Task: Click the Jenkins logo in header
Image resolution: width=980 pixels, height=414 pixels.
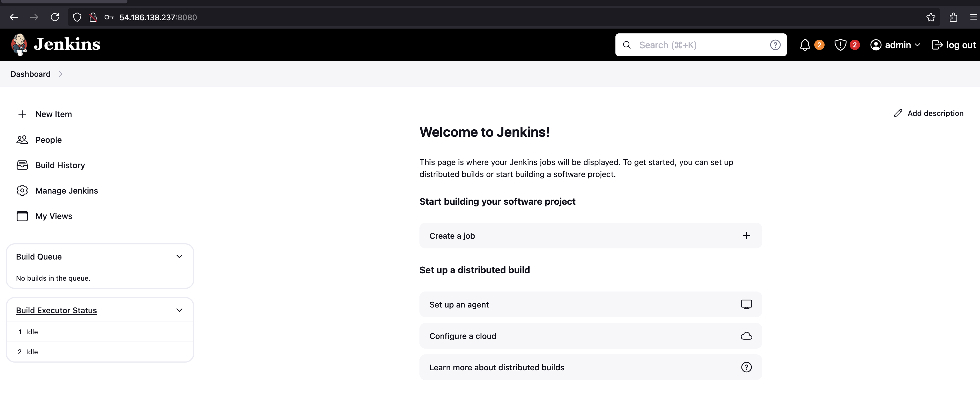Action: tap(55, 45)
